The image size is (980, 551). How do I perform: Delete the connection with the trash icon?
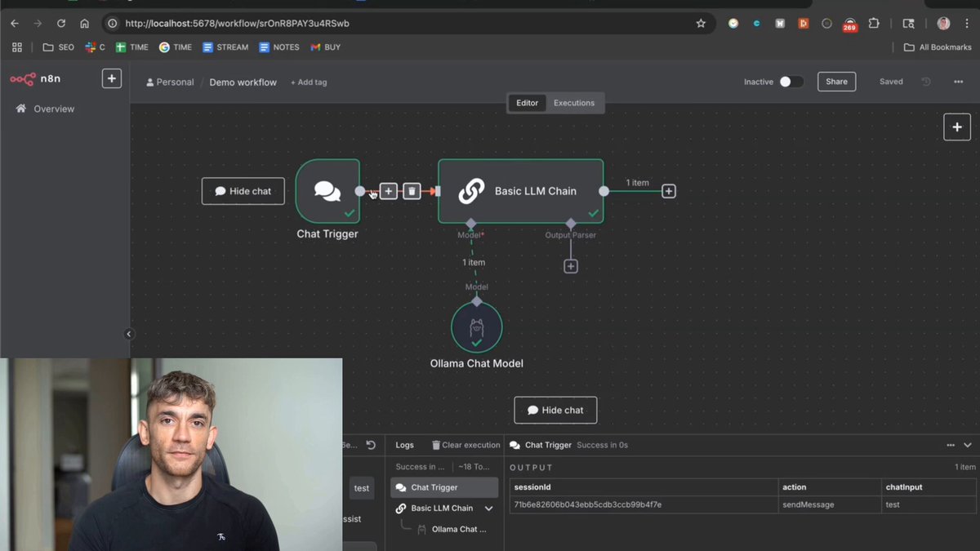(x=412, y=191)
